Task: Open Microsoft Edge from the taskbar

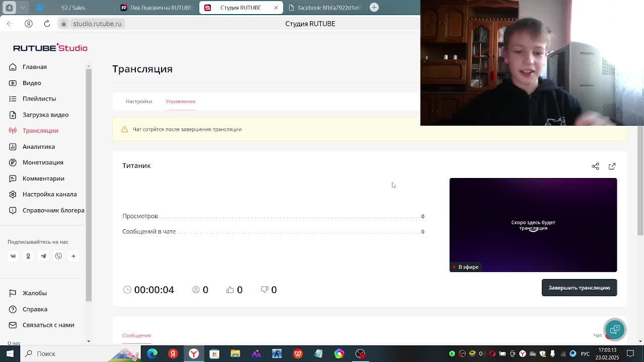Action: pyautogui.click(x=152, y=353)
